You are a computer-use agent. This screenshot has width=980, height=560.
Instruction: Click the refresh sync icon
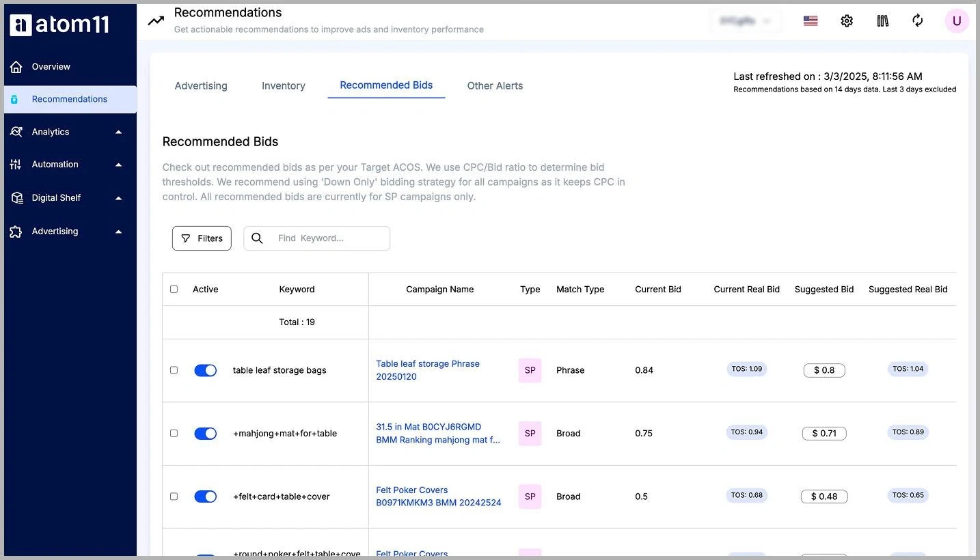tap(918, 20)
